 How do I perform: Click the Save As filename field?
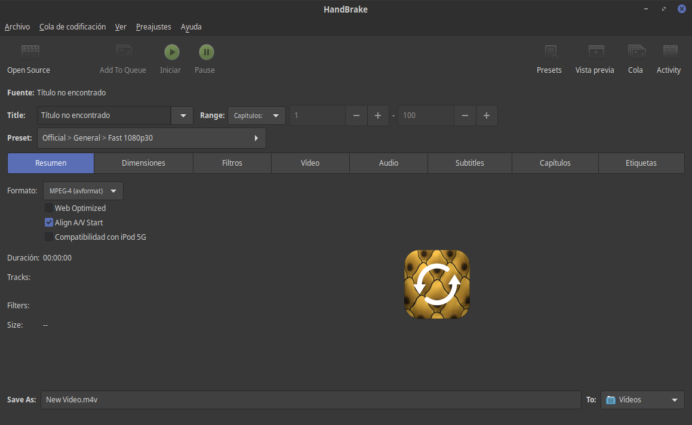pos(311,400)
